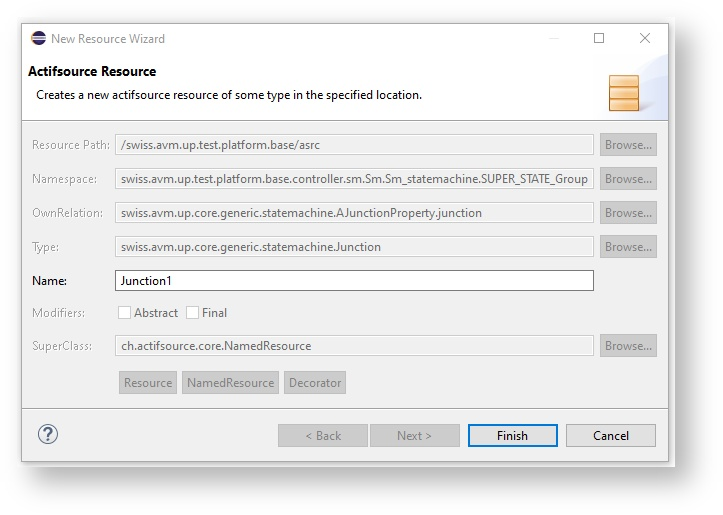723x515 pixels.
Task: Browse for the Resource Path
Action: click(628, 145)
